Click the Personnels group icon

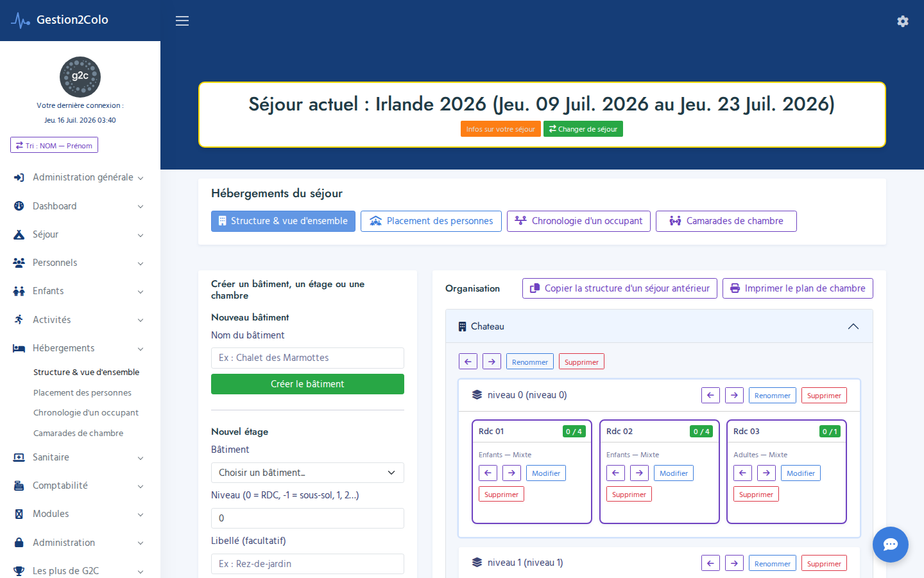(19, 263)
